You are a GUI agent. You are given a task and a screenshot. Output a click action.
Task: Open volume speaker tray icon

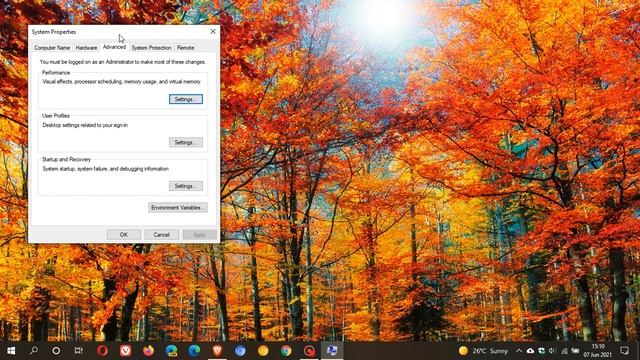click(x=552, y=351)
